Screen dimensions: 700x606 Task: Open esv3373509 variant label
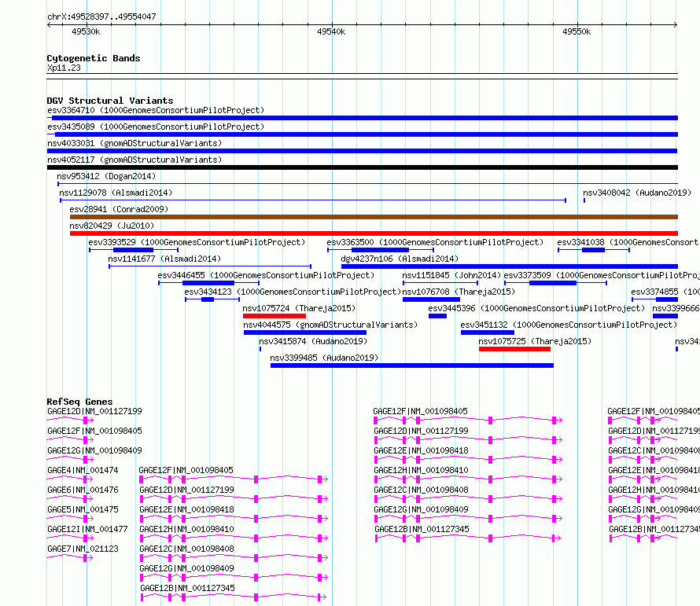[x=602, y=275]
